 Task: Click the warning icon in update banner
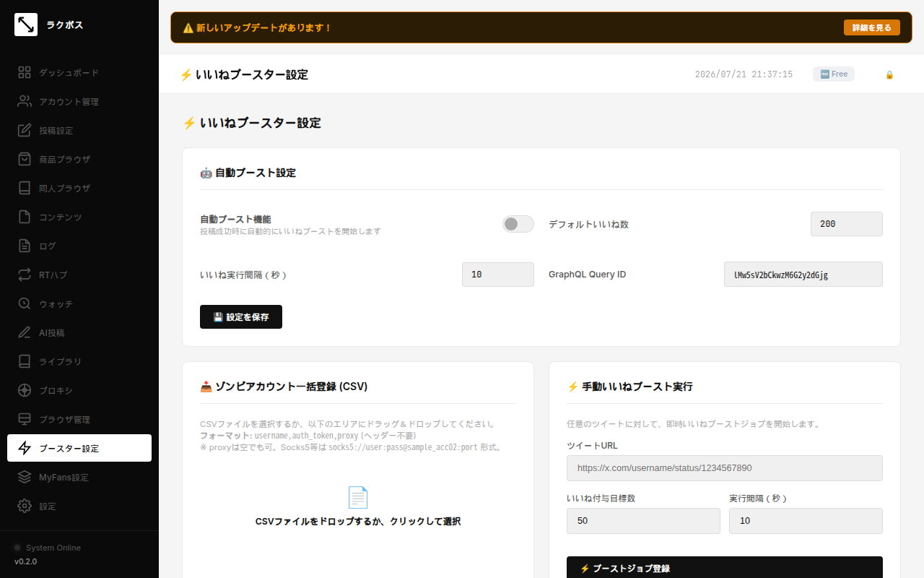pyautogui.click(x=188, y=27)
